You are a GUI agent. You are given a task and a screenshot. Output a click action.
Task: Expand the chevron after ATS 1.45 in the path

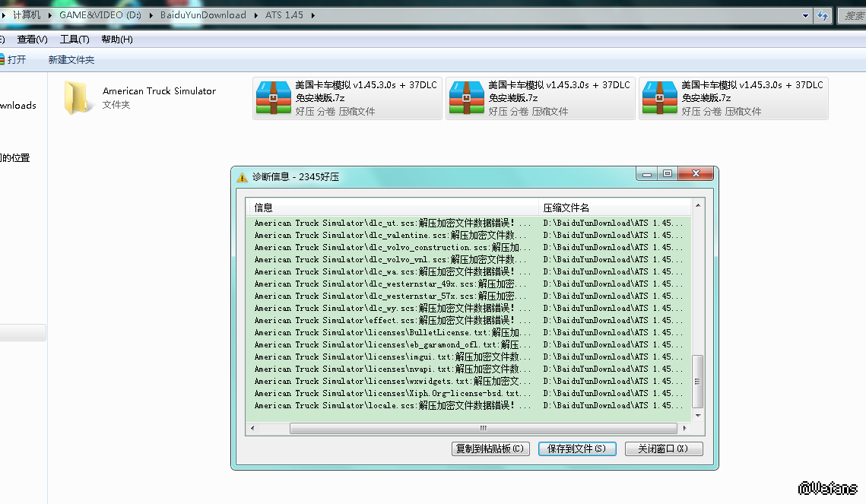pyautogui.click(x=312, y=15)
